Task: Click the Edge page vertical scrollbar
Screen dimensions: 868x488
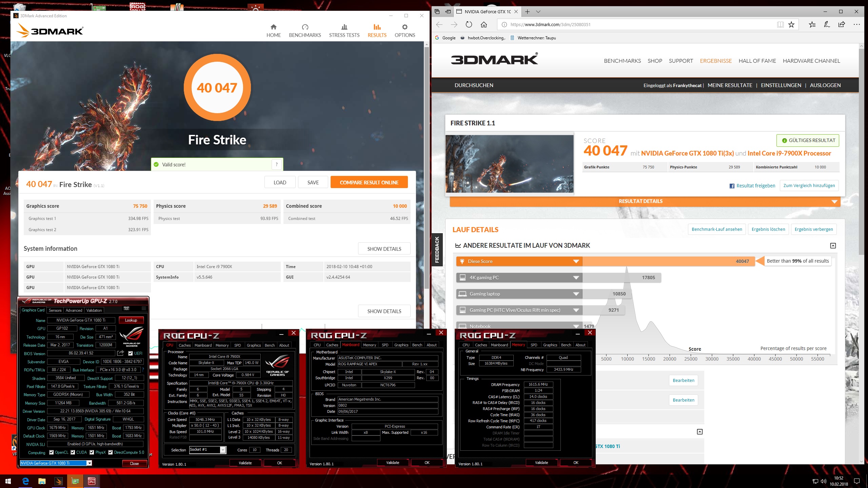Action: click(x=861, y=152)
